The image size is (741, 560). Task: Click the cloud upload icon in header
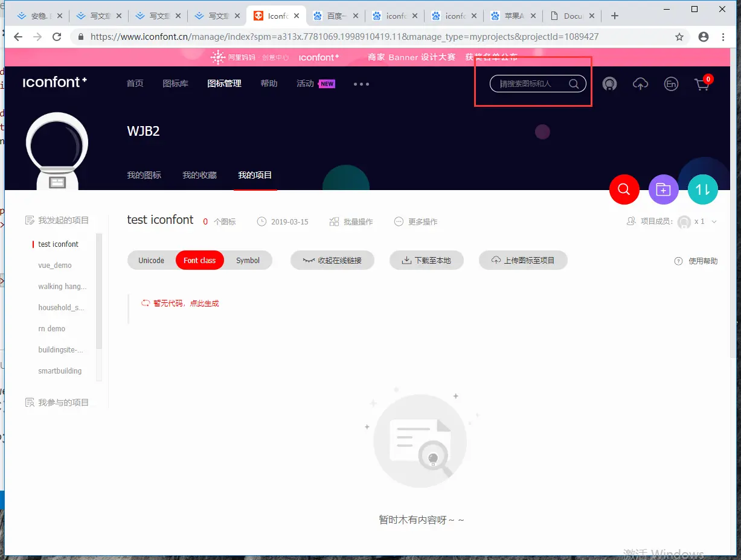coord(640,84)
